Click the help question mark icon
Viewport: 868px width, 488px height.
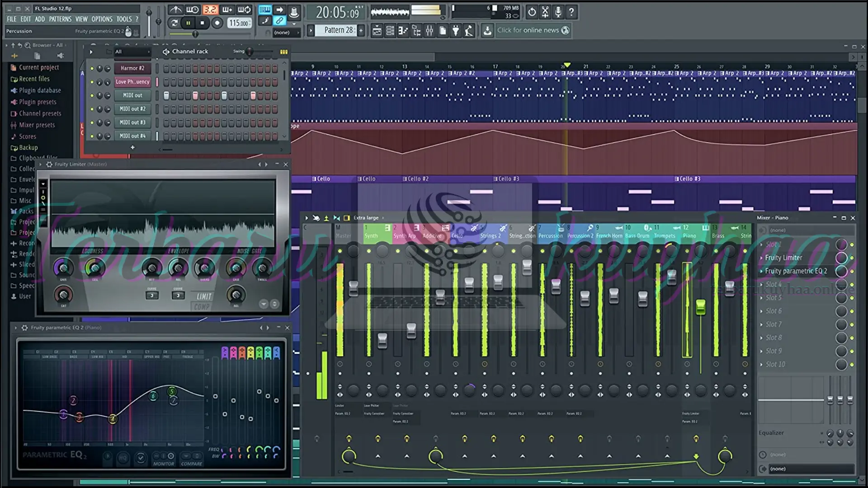(571, 12)
